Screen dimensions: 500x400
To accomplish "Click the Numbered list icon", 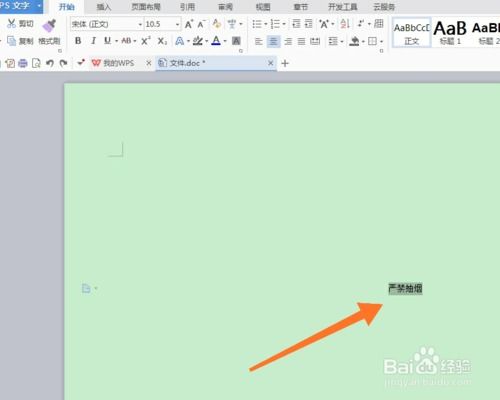I will pyautogui.click(x=275, y=24).
